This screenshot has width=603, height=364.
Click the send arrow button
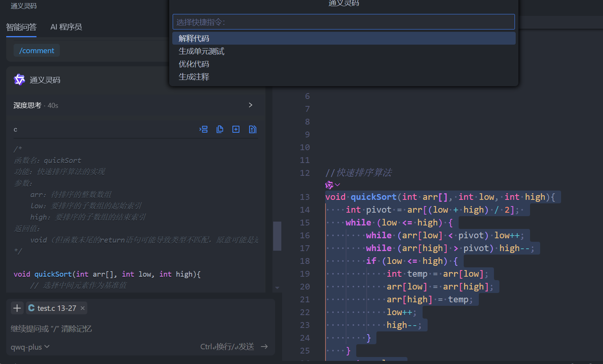(264, 347)
